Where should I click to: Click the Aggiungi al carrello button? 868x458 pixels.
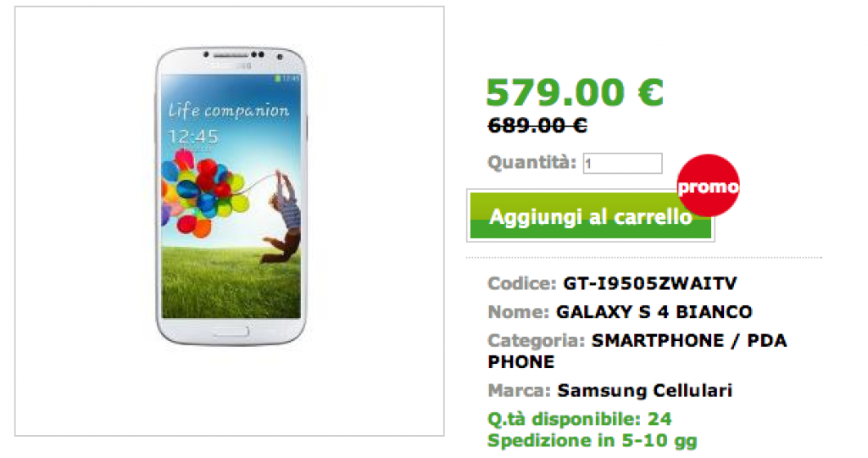click(x=591, y=216)
